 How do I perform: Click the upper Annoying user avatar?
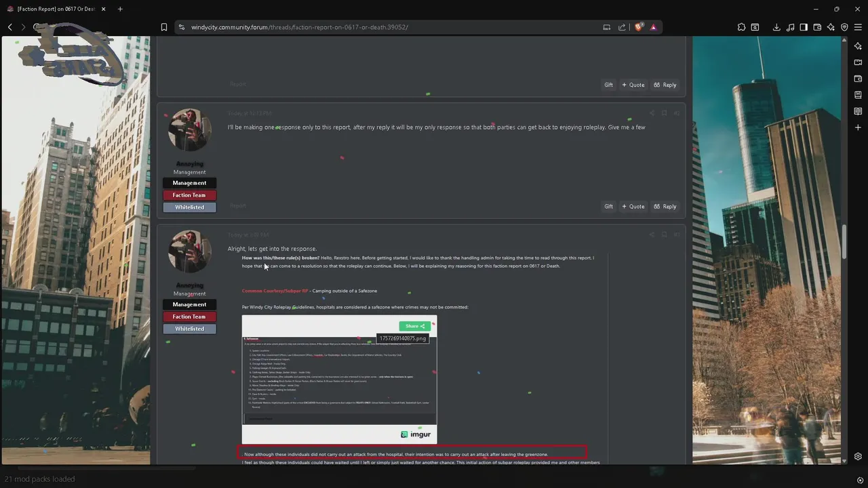tap(189, 130)
